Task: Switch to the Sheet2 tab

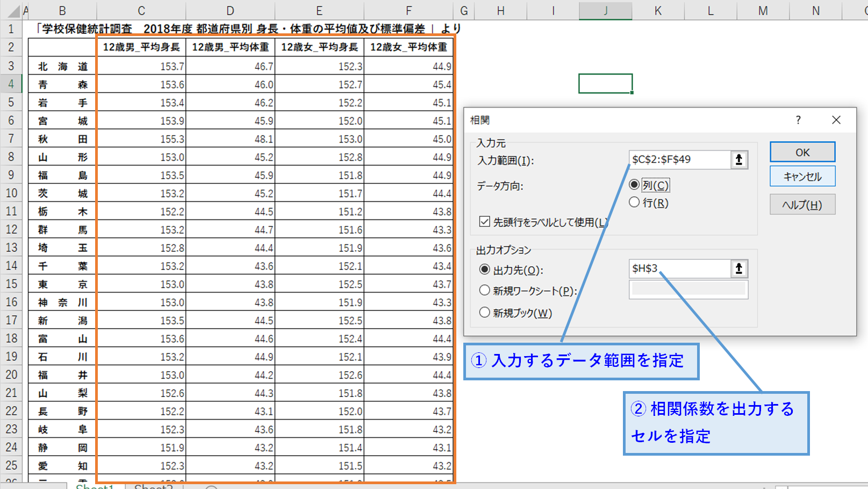Action: tap(152, 485)
